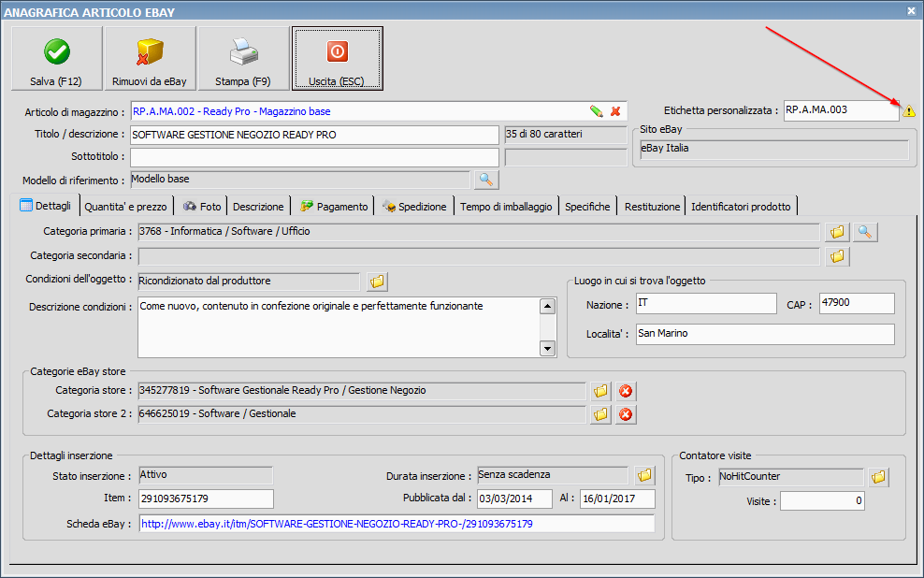
Task: Remove linked warehouse article red X icon
Action: pyautogui.click(x=615, y=111)
